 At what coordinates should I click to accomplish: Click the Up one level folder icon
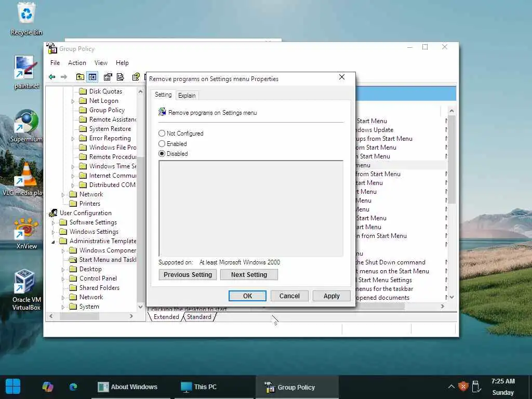pyautogui.click(x=80, y=77)
